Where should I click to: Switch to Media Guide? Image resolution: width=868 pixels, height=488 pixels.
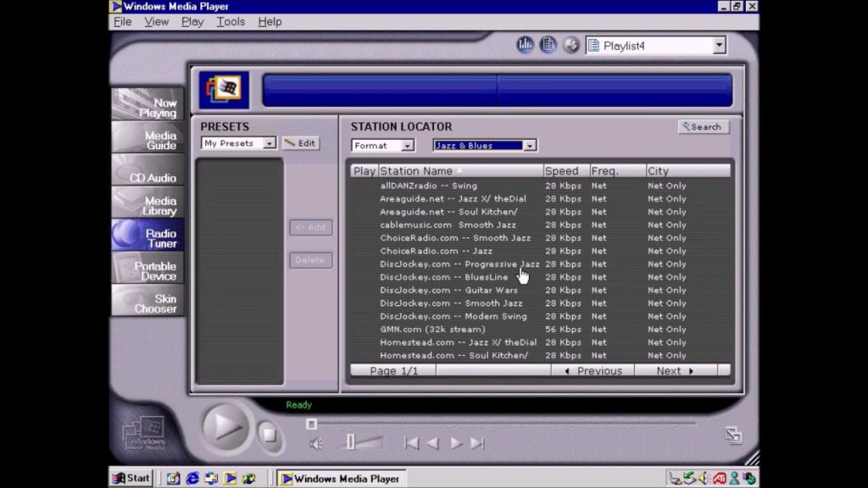pyautogui.click(x=147, y=138)
